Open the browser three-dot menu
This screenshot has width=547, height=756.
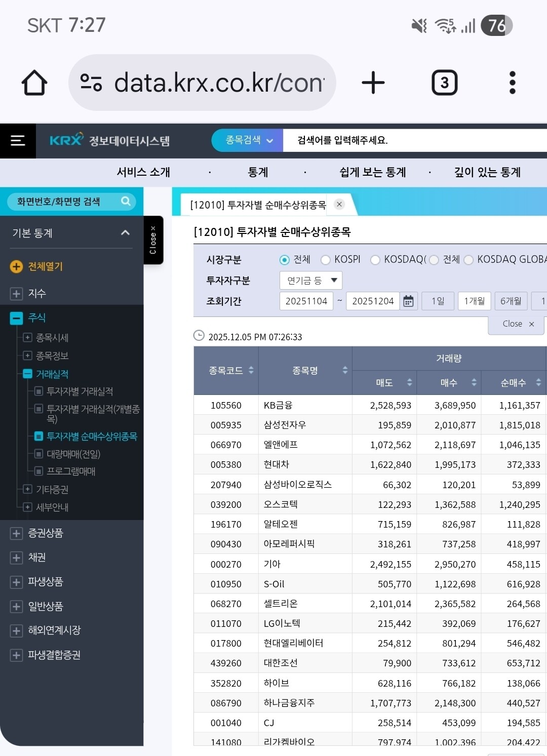coord(512,83)
